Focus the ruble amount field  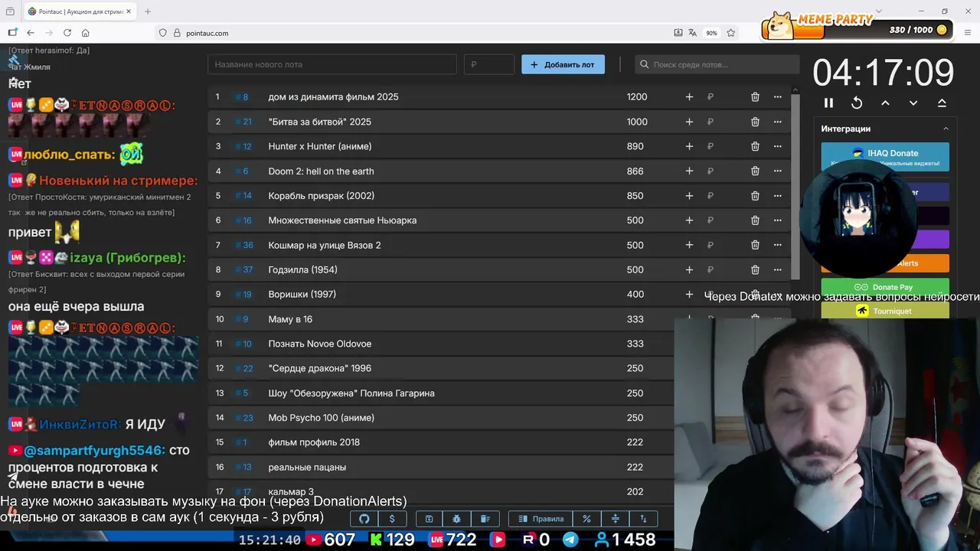[x=488, y=64]
